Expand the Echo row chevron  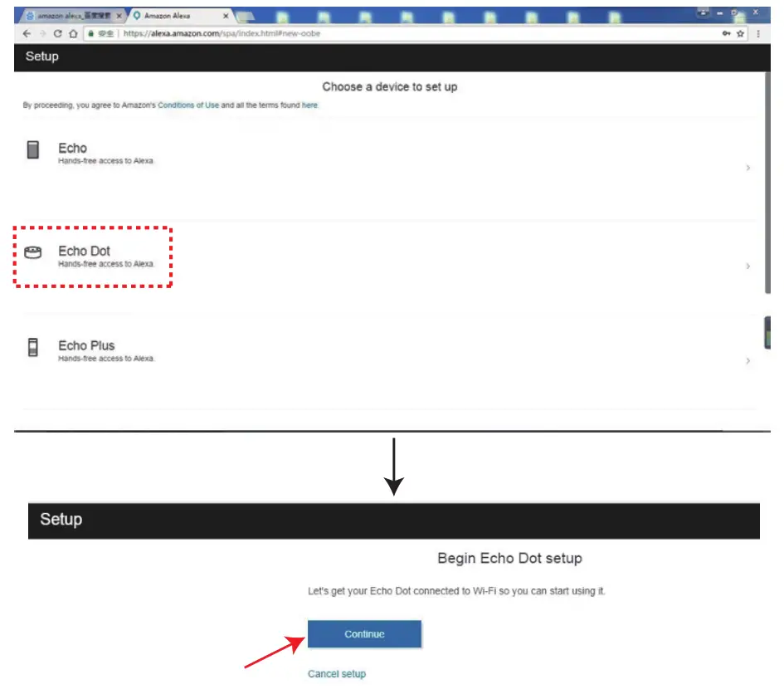tap(748, 168)
